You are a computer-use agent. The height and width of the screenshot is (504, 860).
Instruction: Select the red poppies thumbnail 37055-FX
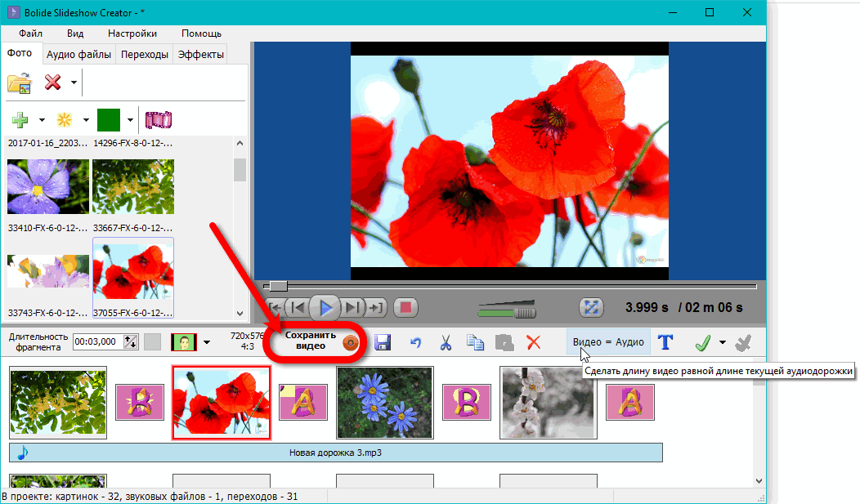coord(133,271)
